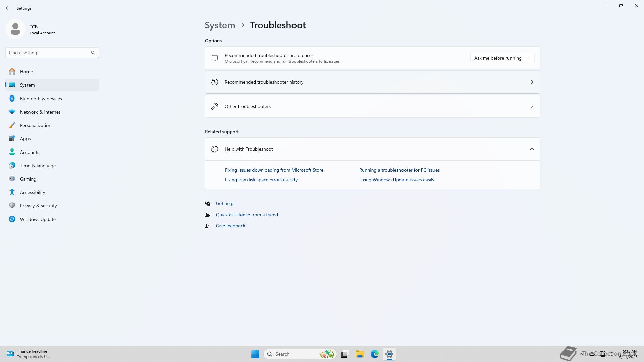Image resolution: width=644 pixels, height=362 pixels.
Task: Select Time & language in sidebar
Action: (x=38, y=166)
